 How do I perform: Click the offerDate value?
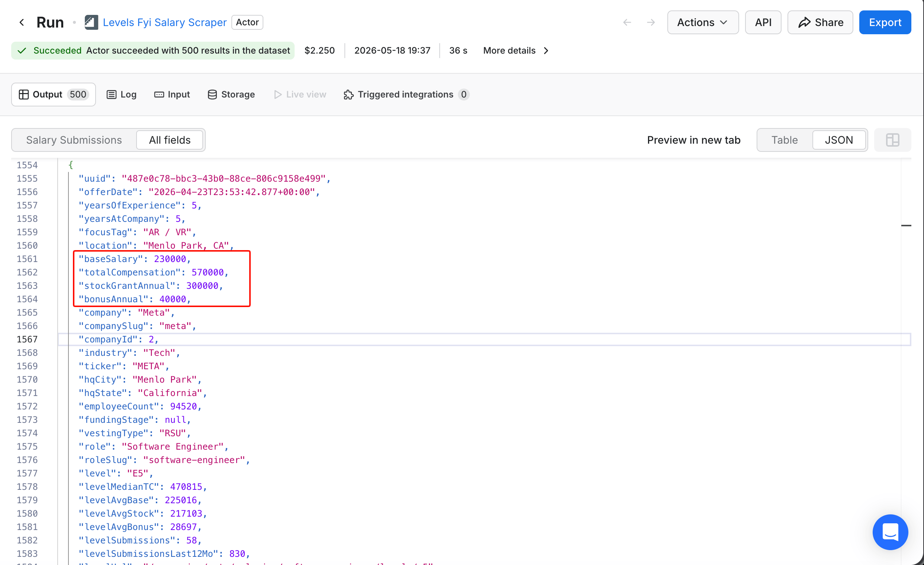click(x=231, y=192)
